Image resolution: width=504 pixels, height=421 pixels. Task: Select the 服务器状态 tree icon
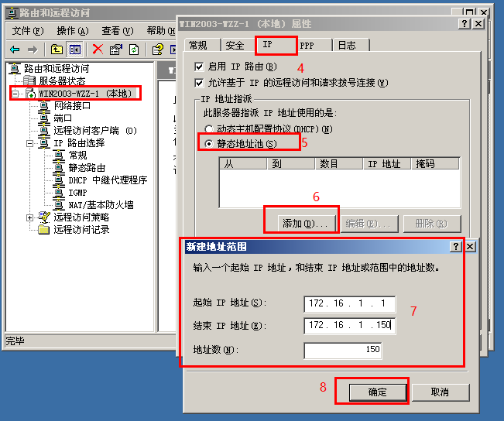point(29,80)
